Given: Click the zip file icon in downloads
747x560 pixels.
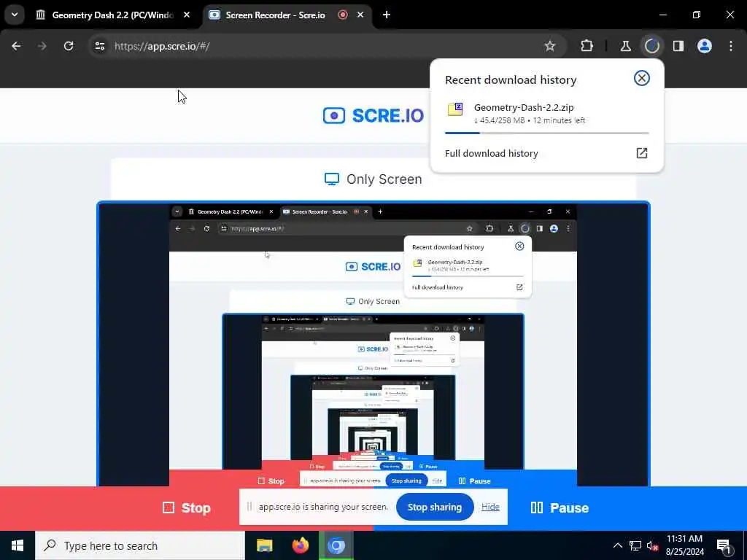Looking at the screenshot, I should click(x=455, y=109).
